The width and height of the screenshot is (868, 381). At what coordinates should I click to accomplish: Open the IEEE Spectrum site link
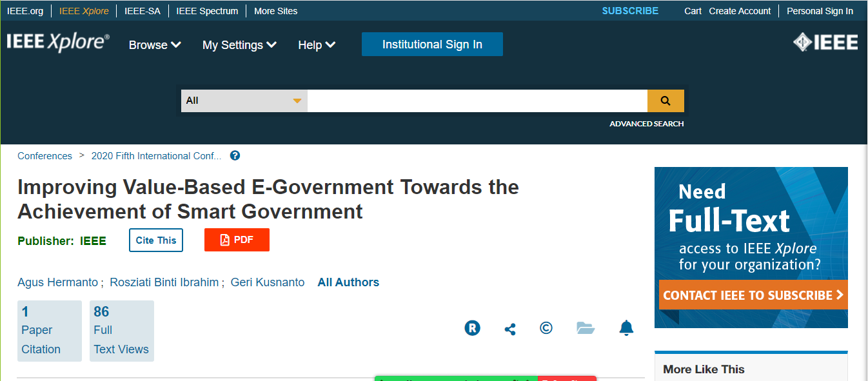(207, 11)
